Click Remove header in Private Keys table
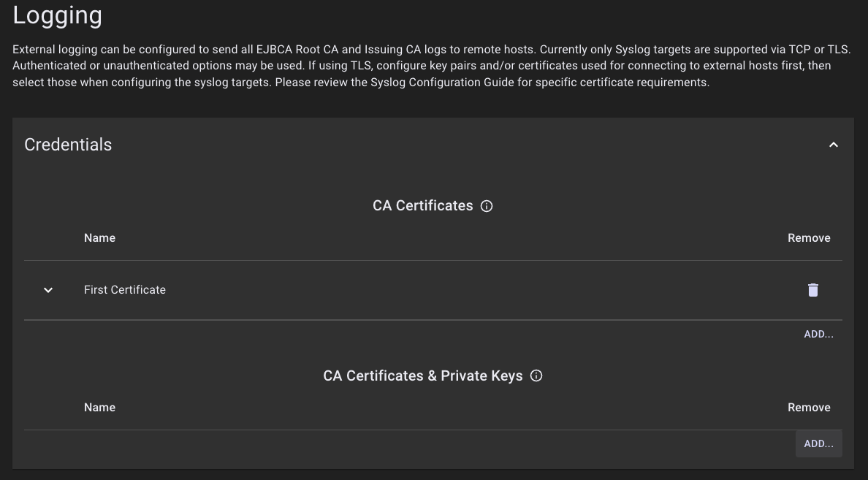The width and height of the screenshot is (868, 480). [x=809, y=408]
